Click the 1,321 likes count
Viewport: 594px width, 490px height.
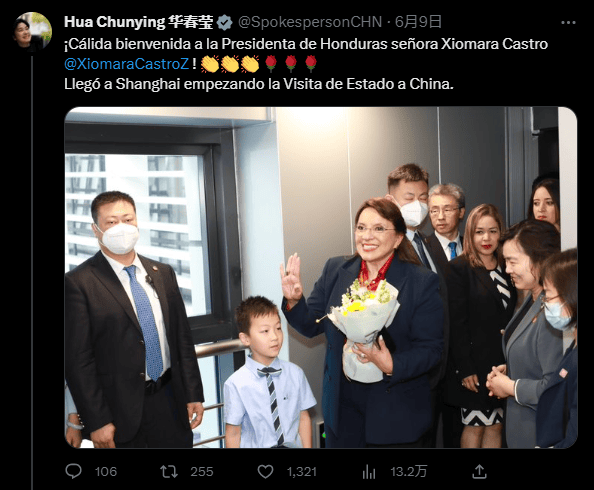[x=302, y=472]
